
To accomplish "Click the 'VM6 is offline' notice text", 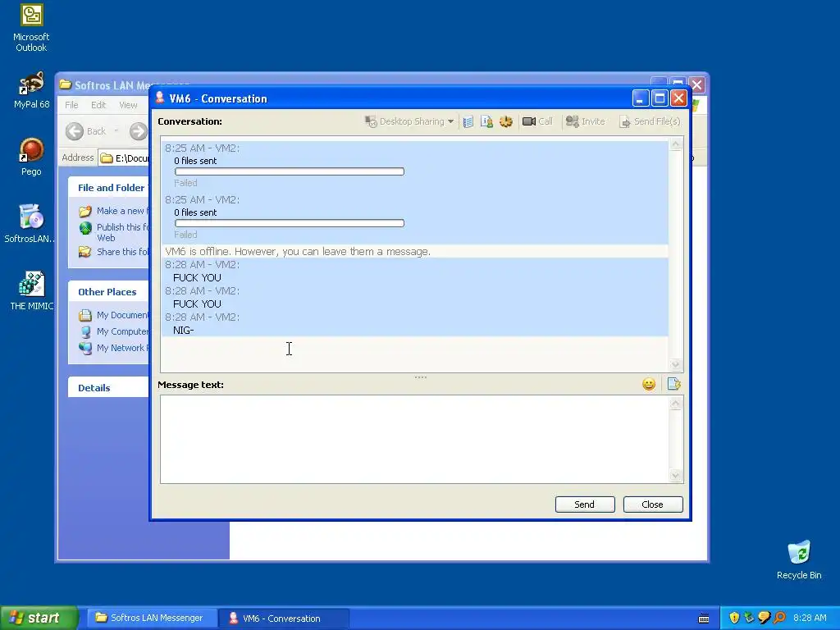I will point(298,251).
